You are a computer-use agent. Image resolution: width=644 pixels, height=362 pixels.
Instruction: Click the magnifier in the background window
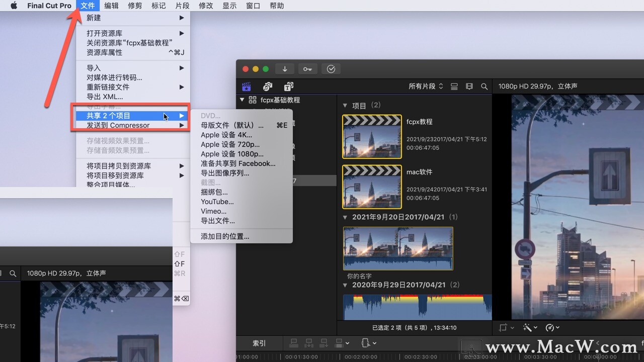(x=13, y=274)
